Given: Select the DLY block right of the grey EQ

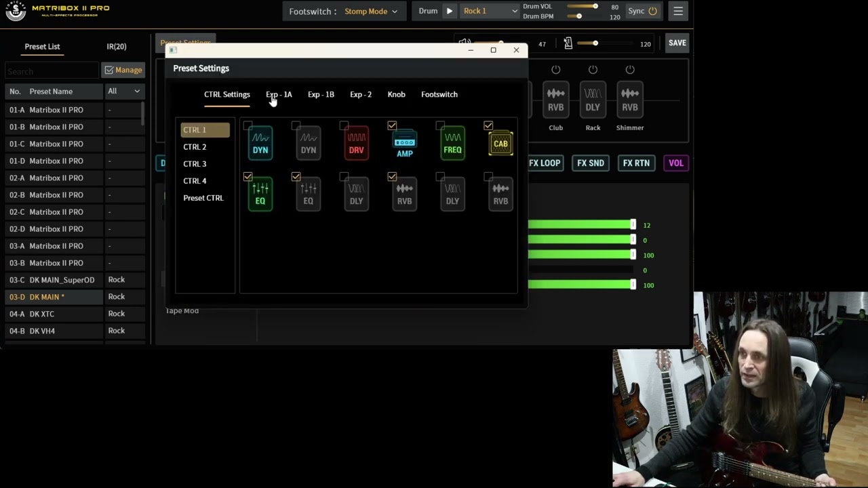Looking at the screenshot, I should tap(357, 195).
